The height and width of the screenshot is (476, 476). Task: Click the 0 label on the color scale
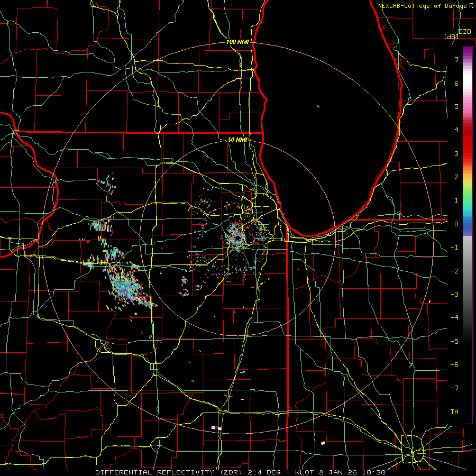tap(456, 224)
